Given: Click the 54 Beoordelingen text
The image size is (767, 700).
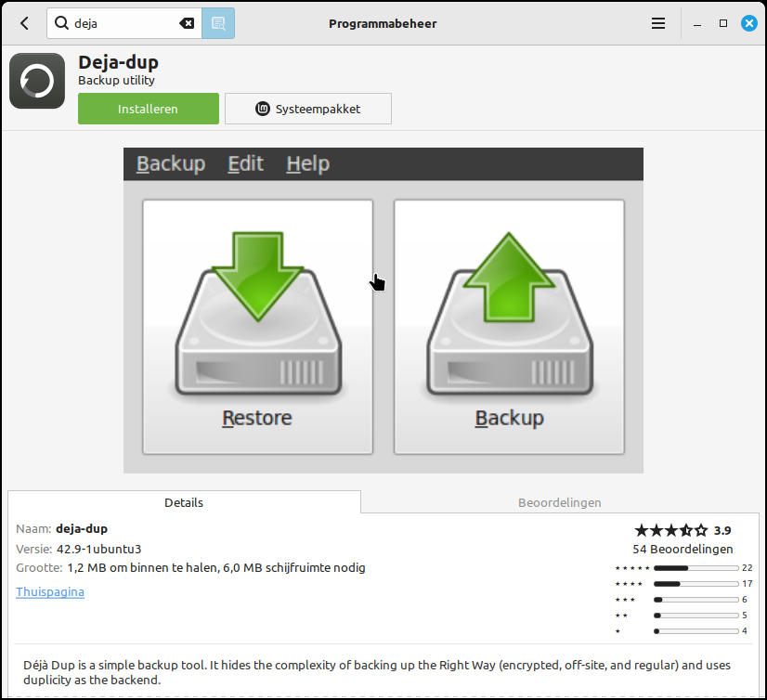Looking at the screenshot, I should [682, 549].
